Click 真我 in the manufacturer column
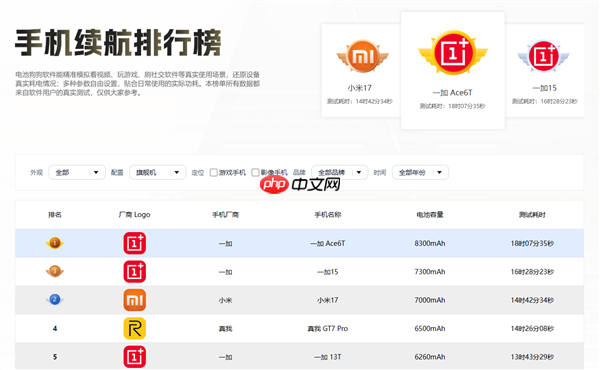The width and height of the screenshot is (600, 370). [x=225, y=328]
